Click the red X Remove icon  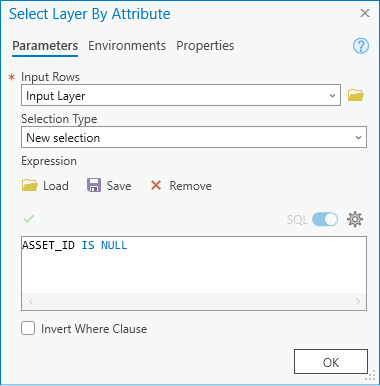coord(156,185)
